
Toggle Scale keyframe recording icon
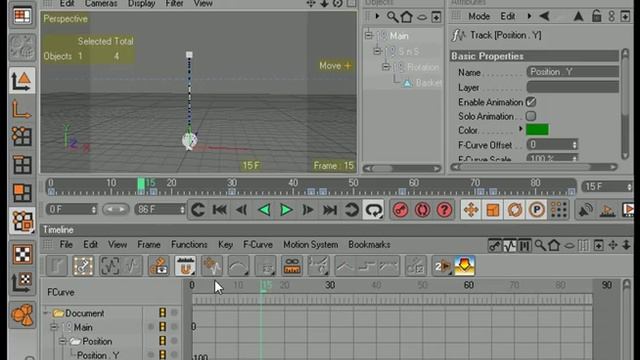[493, 210]
